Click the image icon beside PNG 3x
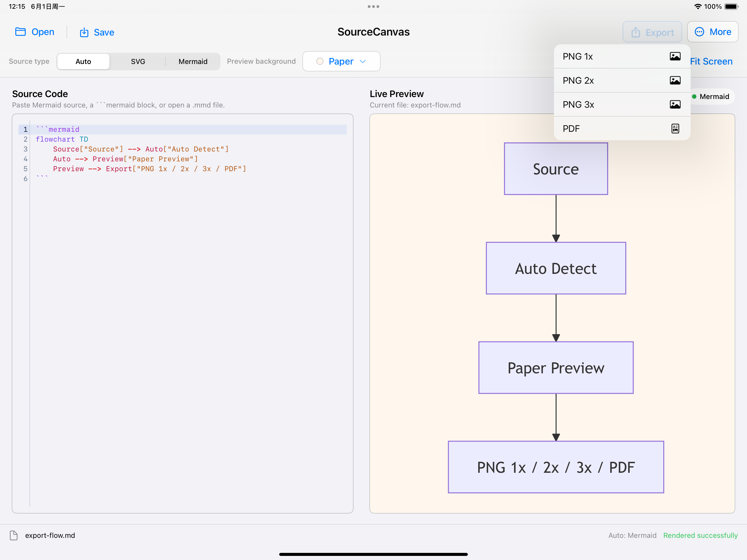Viewport: 747px width, 560px height. pos(675,104)
